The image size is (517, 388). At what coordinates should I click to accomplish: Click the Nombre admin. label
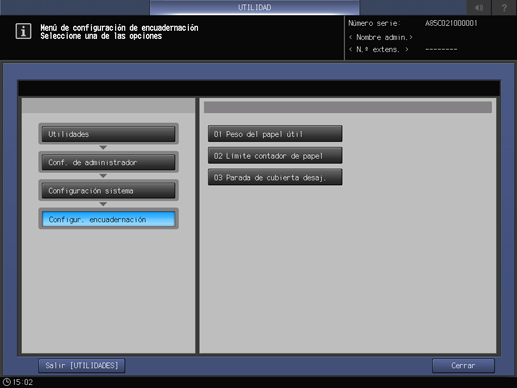click(x=381, y=37)
